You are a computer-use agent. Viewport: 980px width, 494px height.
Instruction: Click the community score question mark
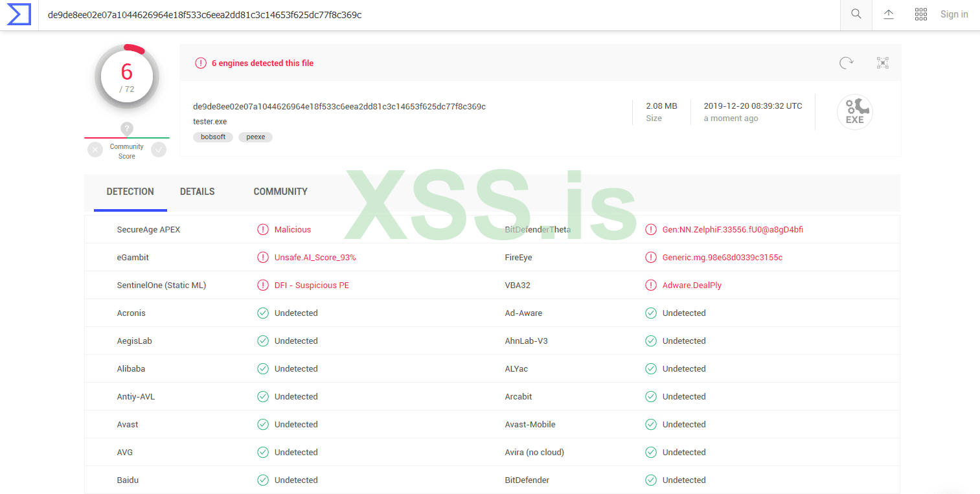point(127,129)
